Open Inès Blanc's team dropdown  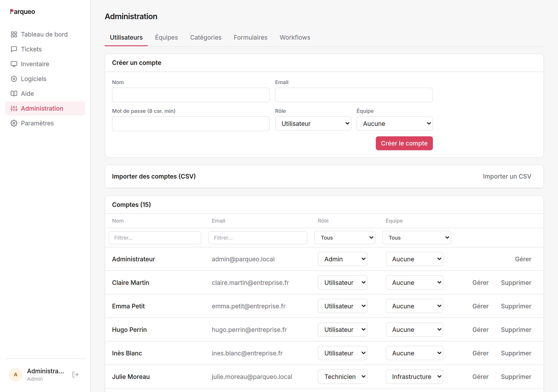(x=414, y=353)
